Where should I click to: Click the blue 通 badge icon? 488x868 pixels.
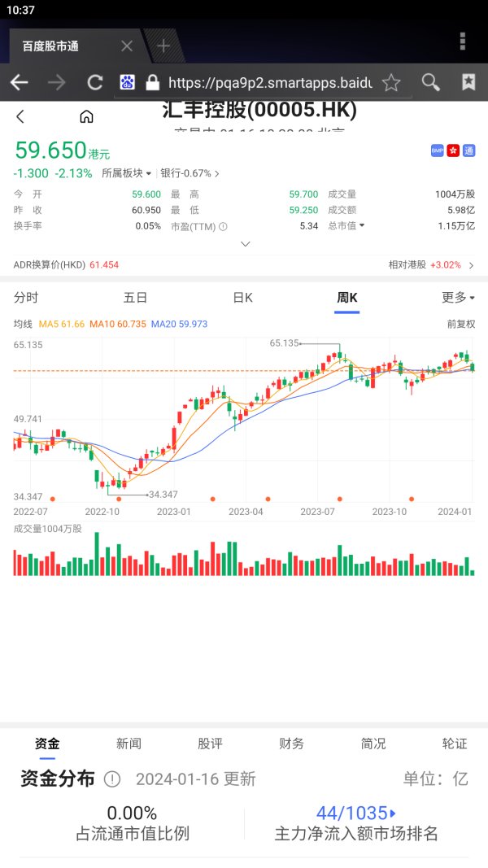pos(469,150)
